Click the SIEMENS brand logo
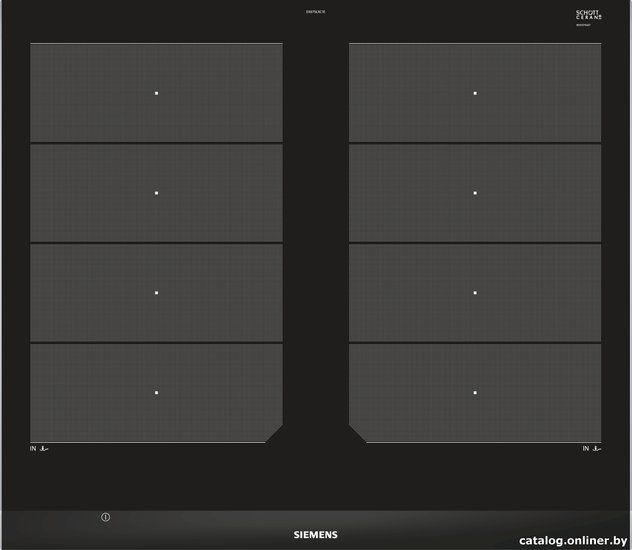Viewport: 632px width, 550px height. click(316, 535)
